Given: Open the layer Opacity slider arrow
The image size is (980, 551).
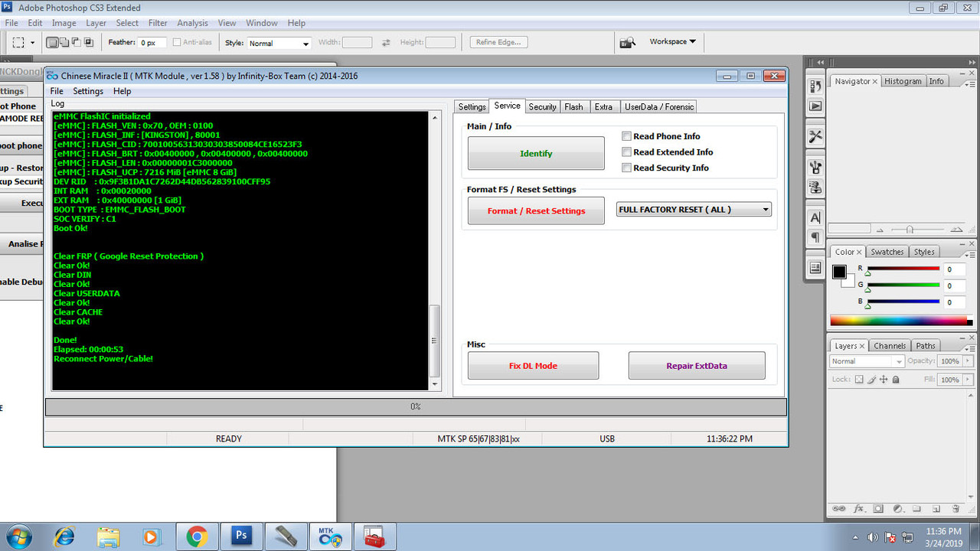Looking at the screenshot, I should [x=968, y=361].
